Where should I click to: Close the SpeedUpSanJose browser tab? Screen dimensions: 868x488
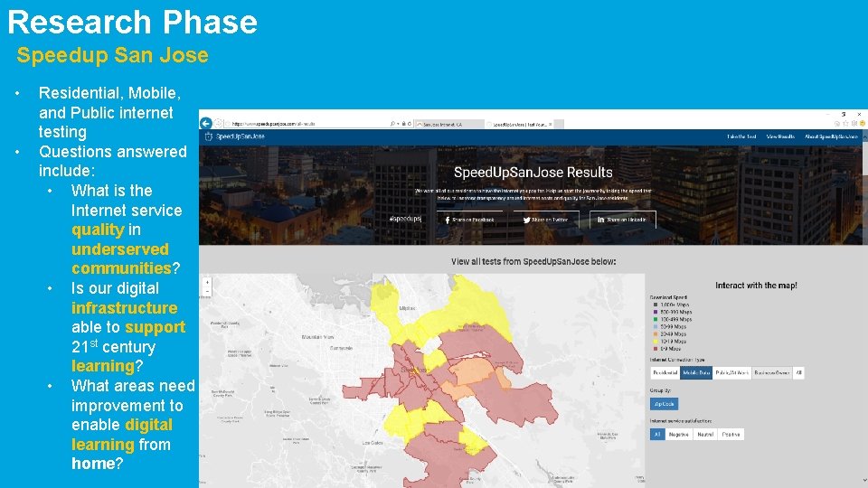pyautogui.click(x=551, y=125)
